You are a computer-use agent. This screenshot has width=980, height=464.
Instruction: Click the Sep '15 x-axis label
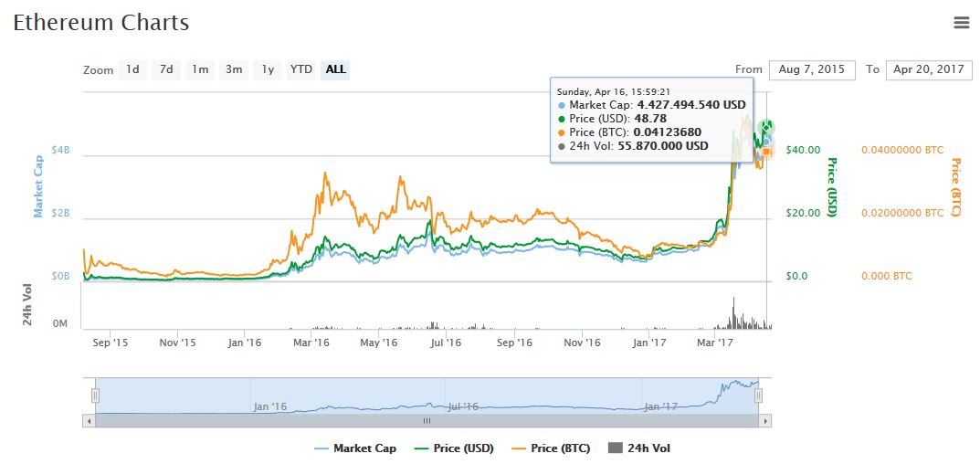(x=110, y=343)
